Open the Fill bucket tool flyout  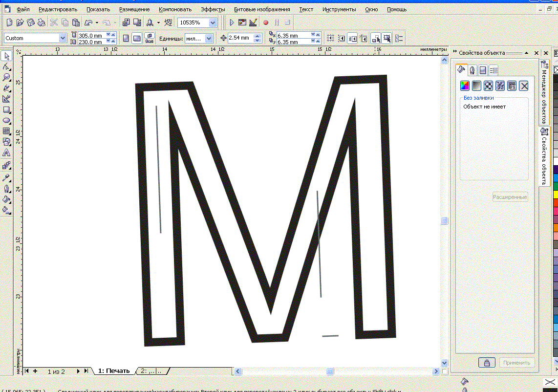pyautogui.click(x=6, y=199)
